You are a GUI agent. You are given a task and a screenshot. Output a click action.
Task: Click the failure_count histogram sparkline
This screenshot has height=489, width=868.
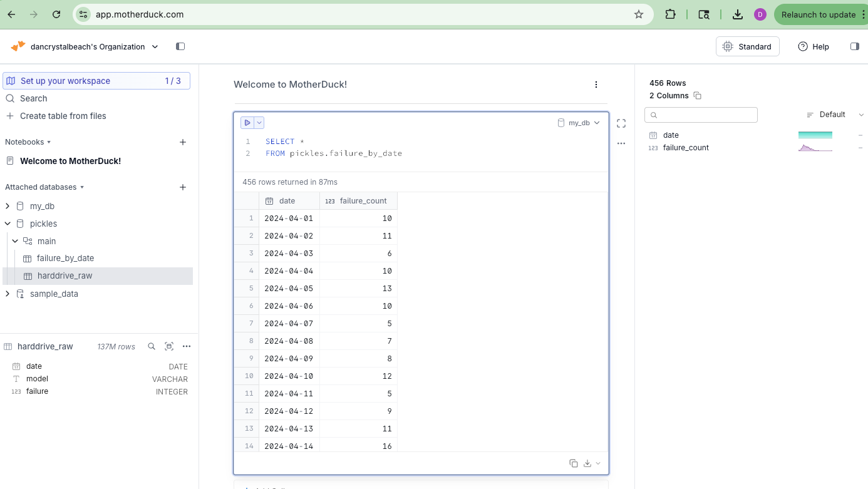[815, 148]
